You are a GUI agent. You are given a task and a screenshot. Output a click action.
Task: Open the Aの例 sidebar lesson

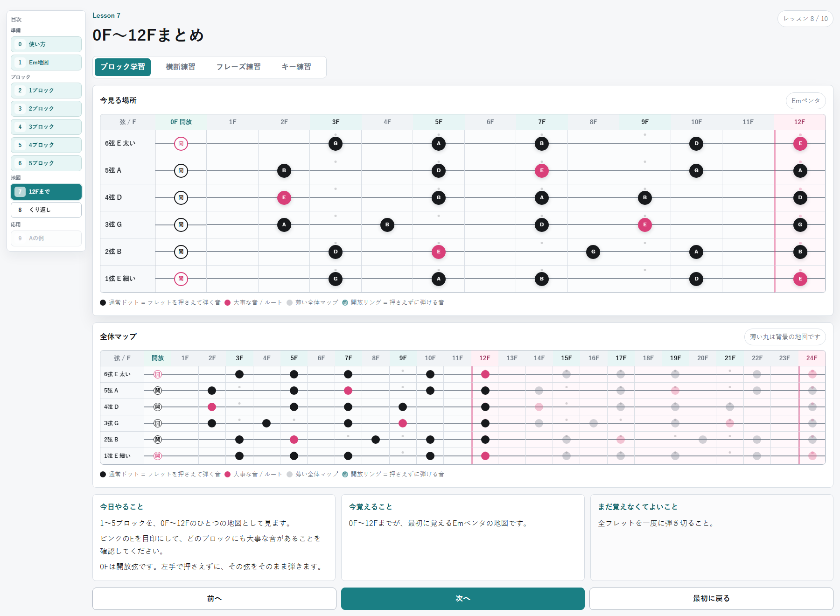coord(46,238)
